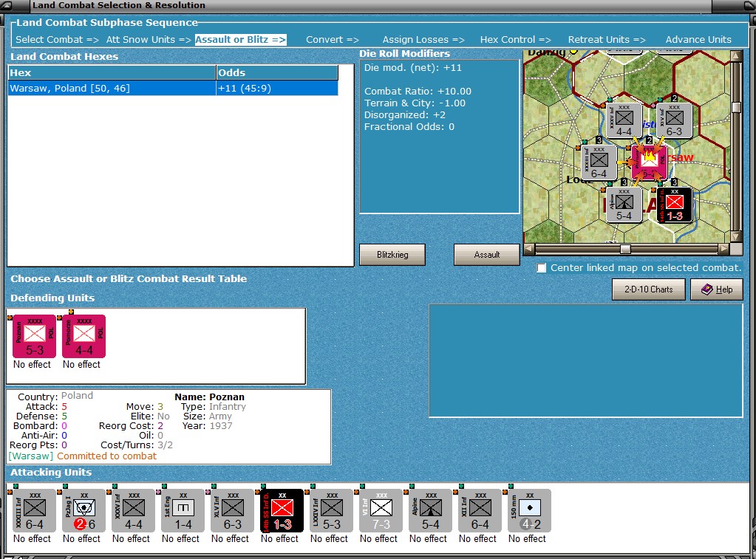The width and height of the screenshot is (756, 559).
Task: Click the XXXIII Inf 6-4 counter on map
Action: coord(599,162)
